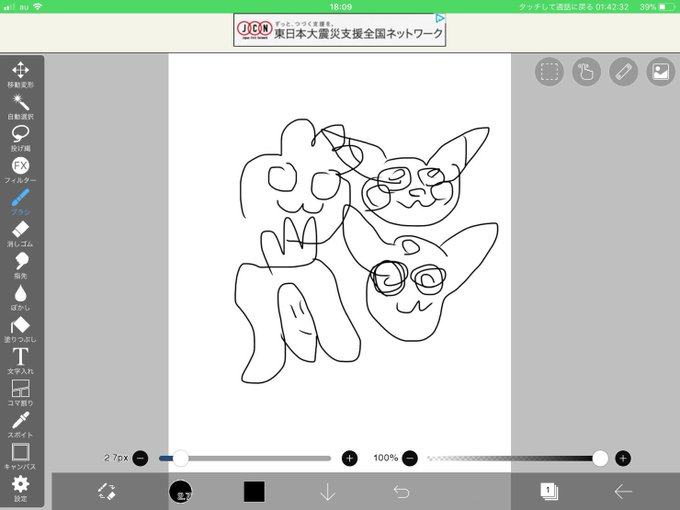This screenshot has height=510, width=680.
Task: Open the Canvas (キャンバス) tool
Action: (20, 456)
